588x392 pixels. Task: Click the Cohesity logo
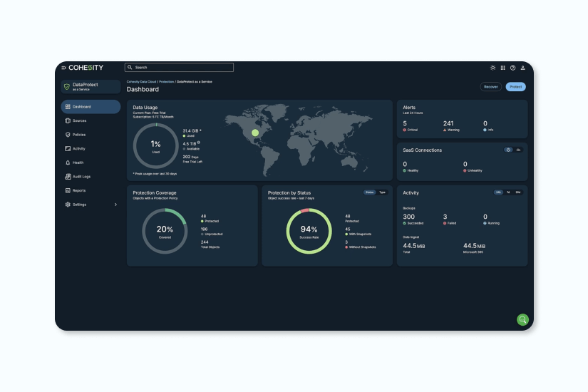point(86,68)
